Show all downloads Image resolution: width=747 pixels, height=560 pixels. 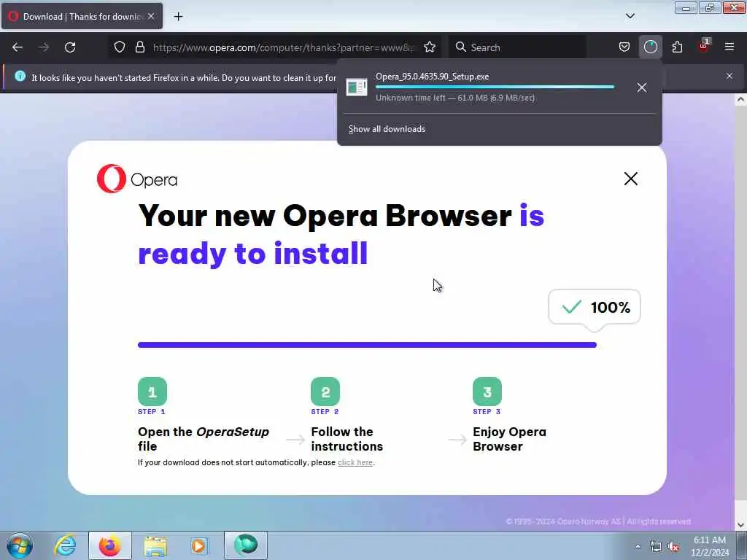click(387, 129)
